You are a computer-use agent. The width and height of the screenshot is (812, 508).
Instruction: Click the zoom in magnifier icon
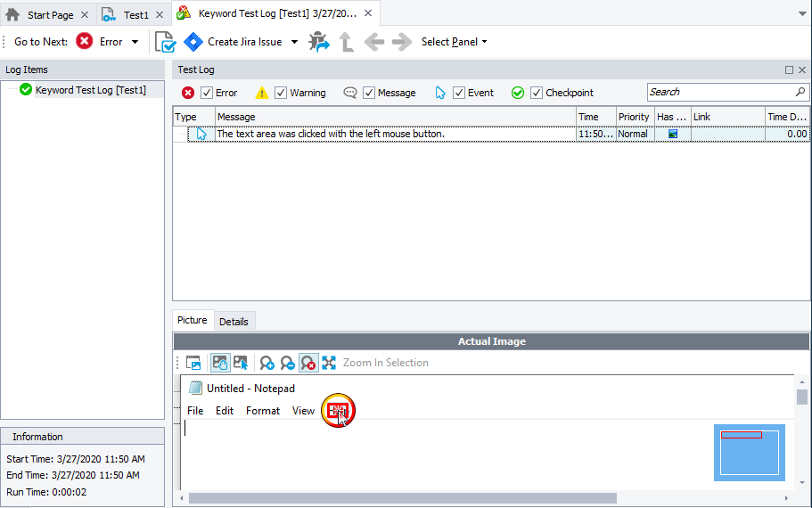(x=267, y=363)
